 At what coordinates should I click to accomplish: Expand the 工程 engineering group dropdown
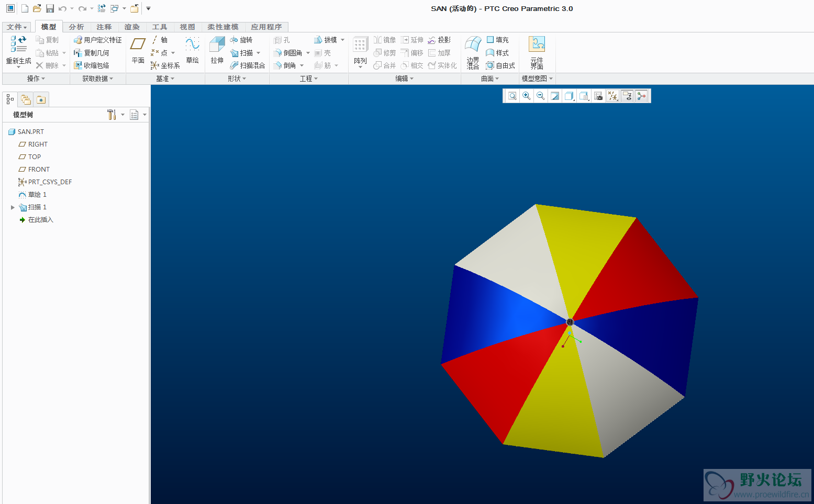(x=309, y=79)
